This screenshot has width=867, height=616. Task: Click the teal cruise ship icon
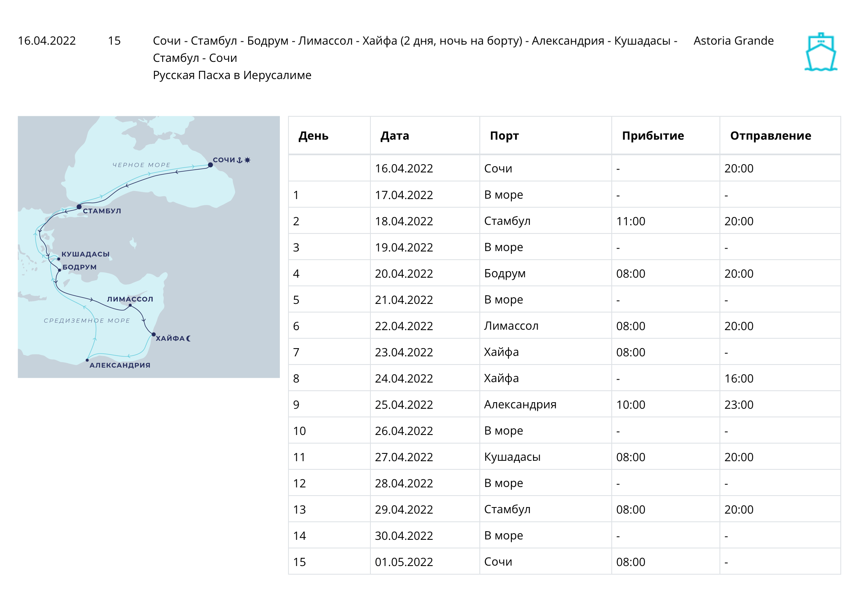821,52
